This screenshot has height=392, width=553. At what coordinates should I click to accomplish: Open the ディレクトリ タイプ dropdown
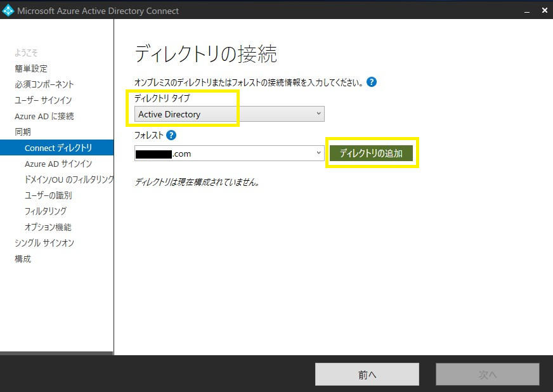[229, 114]
